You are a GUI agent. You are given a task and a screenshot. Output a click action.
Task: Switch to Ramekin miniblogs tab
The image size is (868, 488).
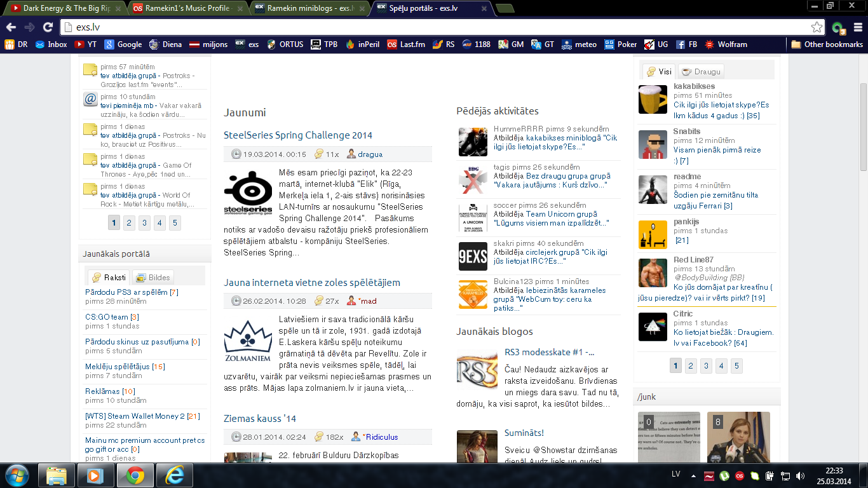click(309, 8)
